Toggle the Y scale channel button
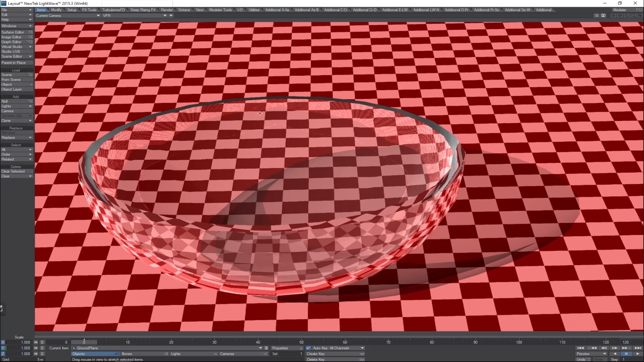 [3, 348]
